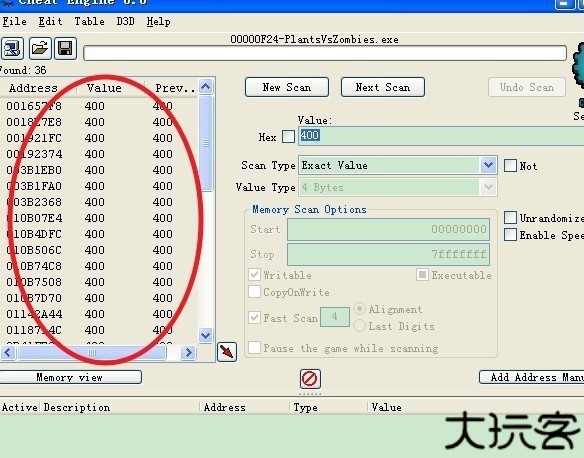The image size is (584, 458).
Task: Toggle the Hex checkbox
Action: click(x=288, y=136)
